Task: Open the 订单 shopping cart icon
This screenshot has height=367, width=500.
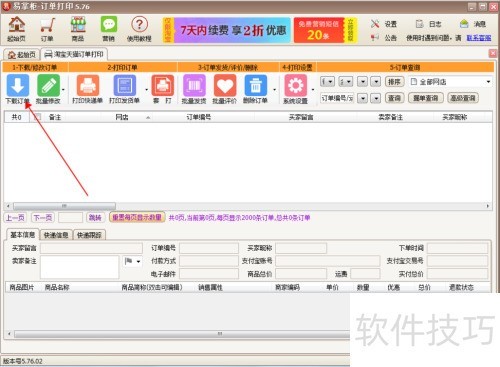Action: point(47,29)
